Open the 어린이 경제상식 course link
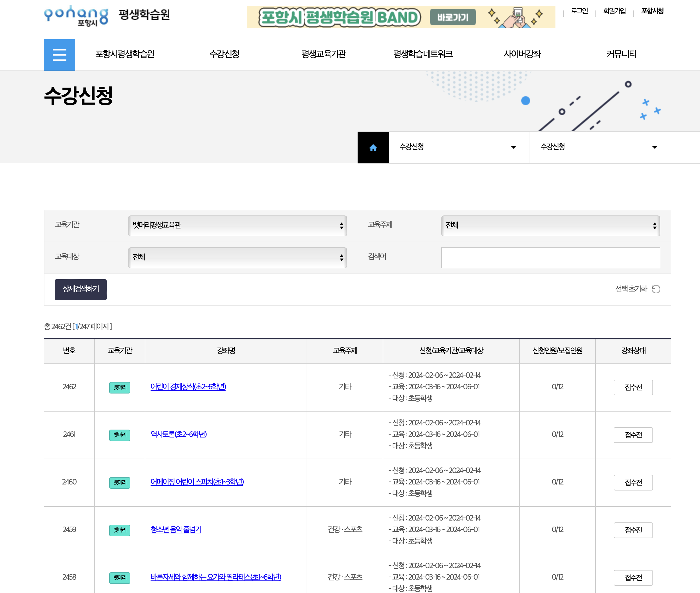Image resolution: width=700 pixels, height=593 pixels. 188,387
